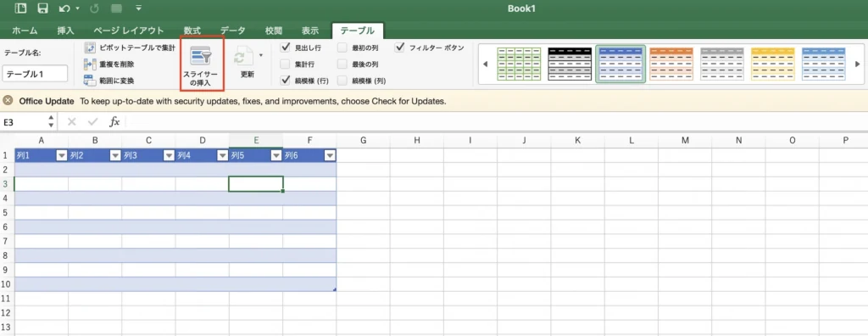Viewport: 868px width, 336px height.
Task: Open Insert Function with fx icon
Action: 114,122
